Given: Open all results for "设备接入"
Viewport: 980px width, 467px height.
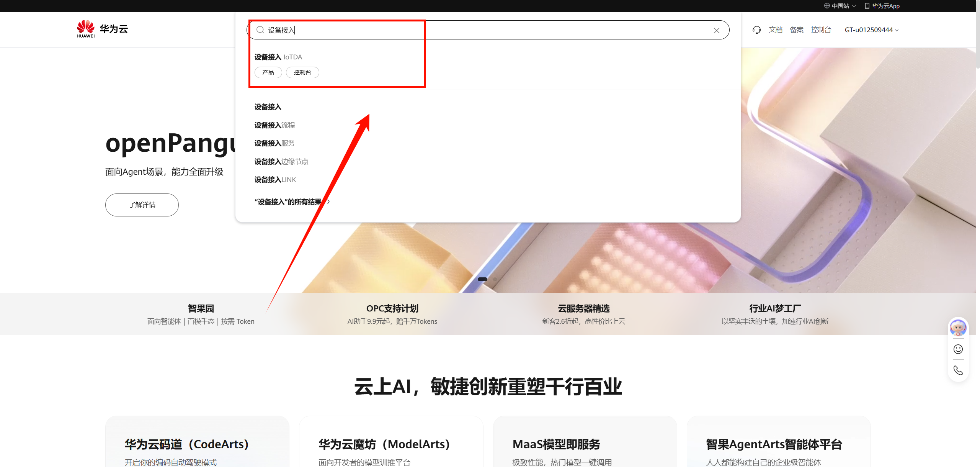Looking at the screenshot, I should tap(292, 202).
